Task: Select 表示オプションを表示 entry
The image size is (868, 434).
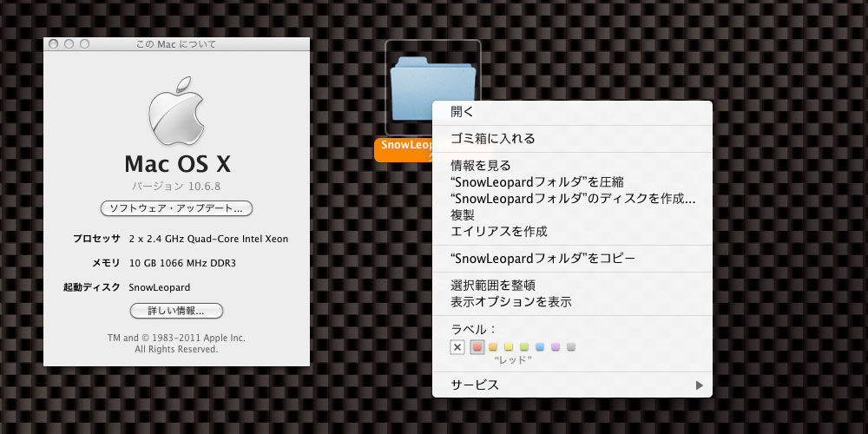Action: click(572, 302)
